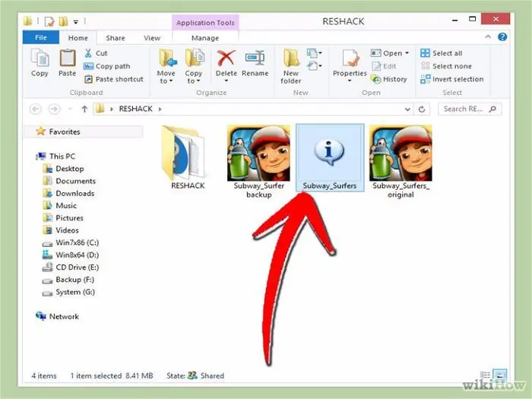
Task: Click RESHACK in the address bar
Action: pos(135,109)
